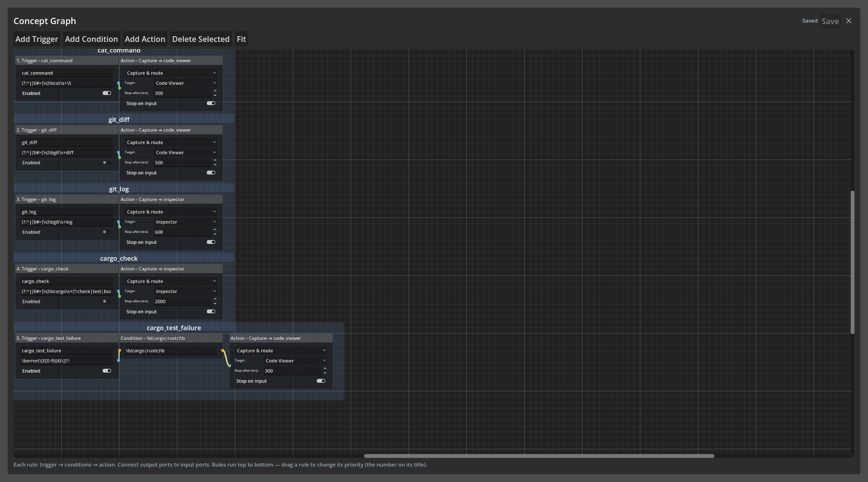
Task: Change the git_log Target from Inspector
Action: point(186,222)
